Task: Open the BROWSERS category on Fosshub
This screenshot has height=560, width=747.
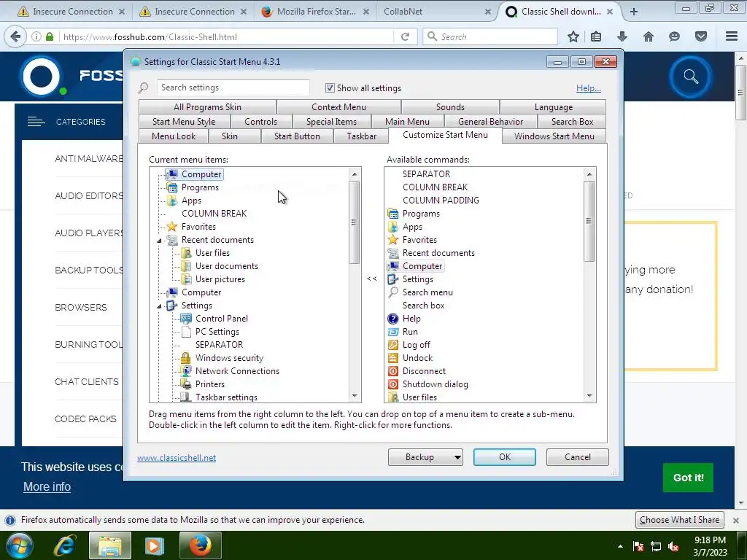Action: [x=81, y=308]
